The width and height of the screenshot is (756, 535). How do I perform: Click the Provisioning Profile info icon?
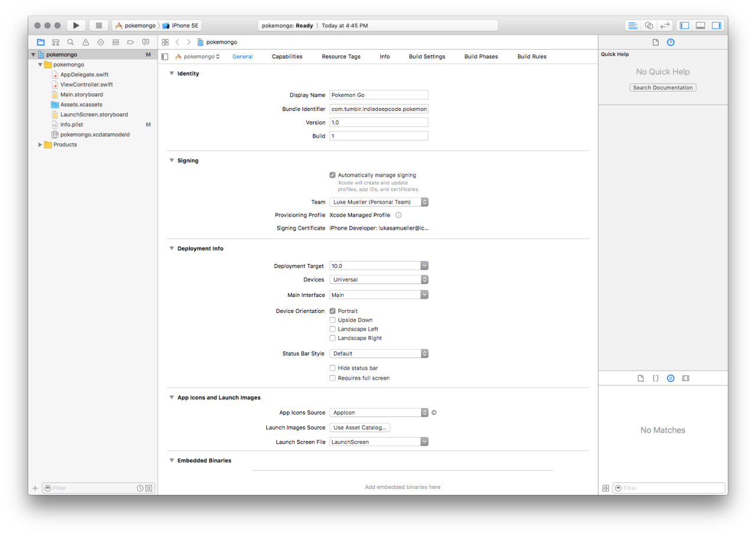tap(398, 215)
